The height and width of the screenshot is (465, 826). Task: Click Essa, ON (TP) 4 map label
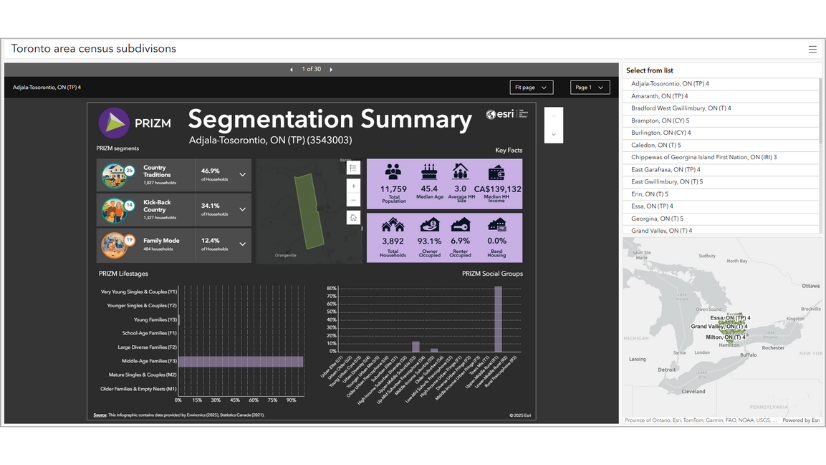(730, 318)
